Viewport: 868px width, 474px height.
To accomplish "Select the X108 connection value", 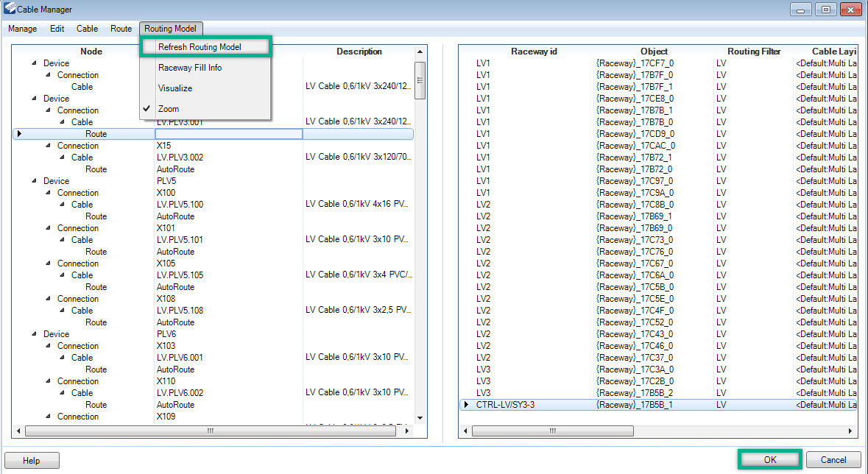I will tap(166, 299).
